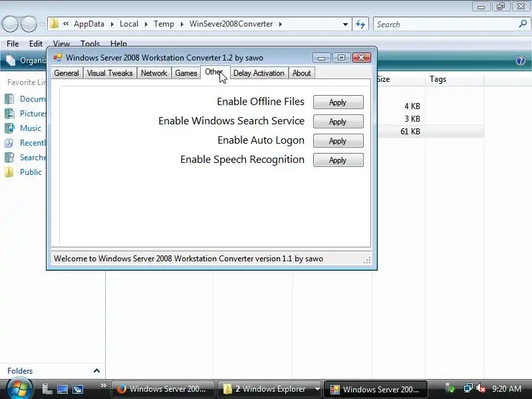Open Explorer File menu
Screen dimensions: 532x399
click(13, 44)
